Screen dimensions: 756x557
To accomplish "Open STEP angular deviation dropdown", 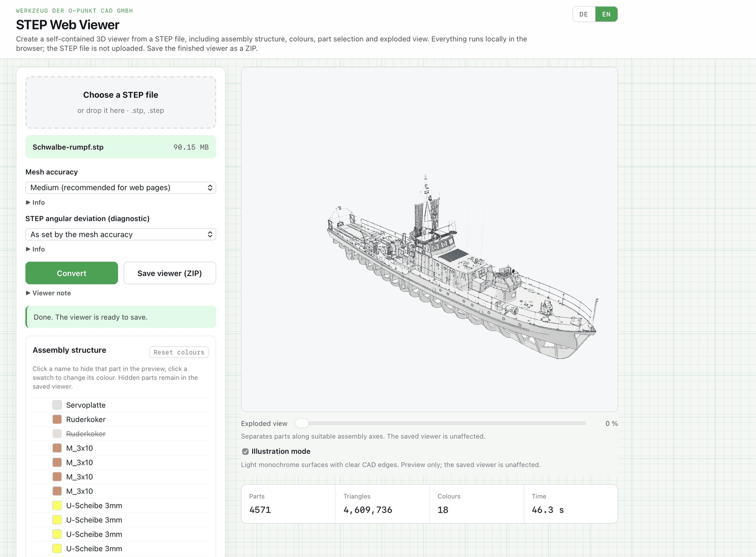I will (120, 235).
